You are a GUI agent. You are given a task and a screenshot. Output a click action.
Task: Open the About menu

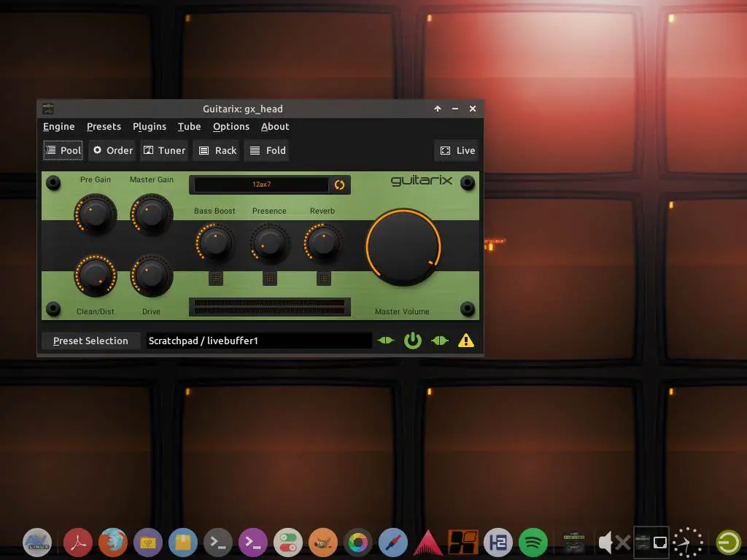(275, 127)
